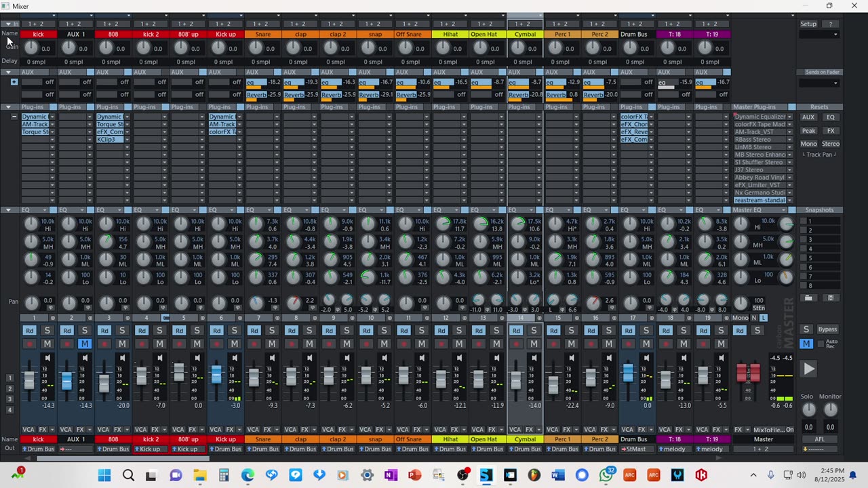Viewport: 868px width, 488px height.
Task: Solo the 808 channel
Action: click(x=122, y=330)
